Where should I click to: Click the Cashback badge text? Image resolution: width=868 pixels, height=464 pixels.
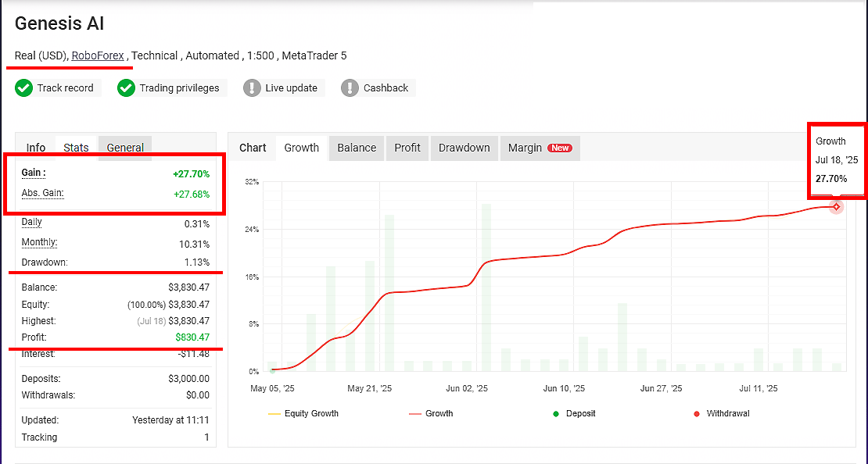click(x=386, y=88)
